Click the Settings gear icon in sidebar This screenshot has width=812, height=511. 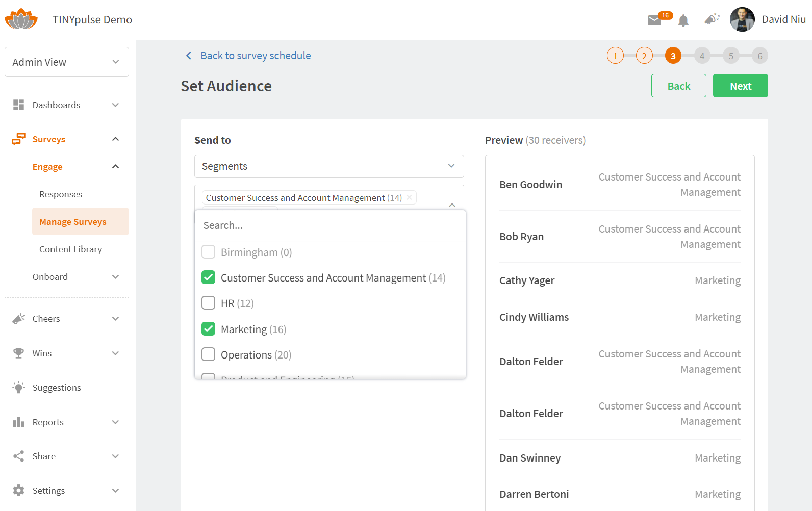(x=19, y=491)
